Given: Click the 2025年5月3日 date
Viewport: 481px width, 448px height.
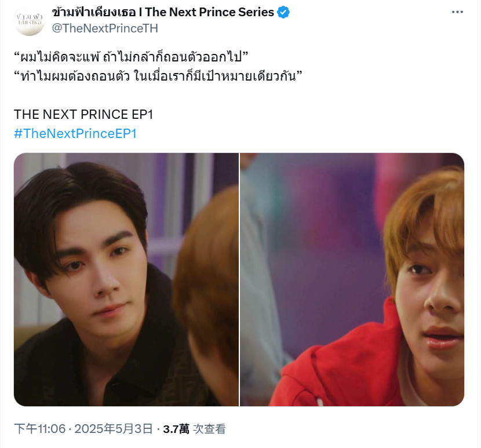Looking at the screenshot, I should click(114, 429).
